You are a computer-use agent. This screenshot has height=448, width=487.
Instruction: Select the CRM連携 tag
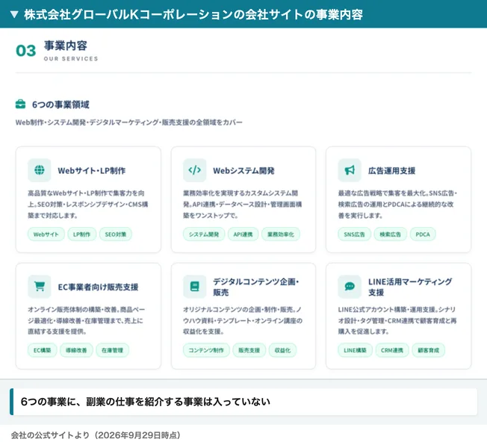(392, 350)
